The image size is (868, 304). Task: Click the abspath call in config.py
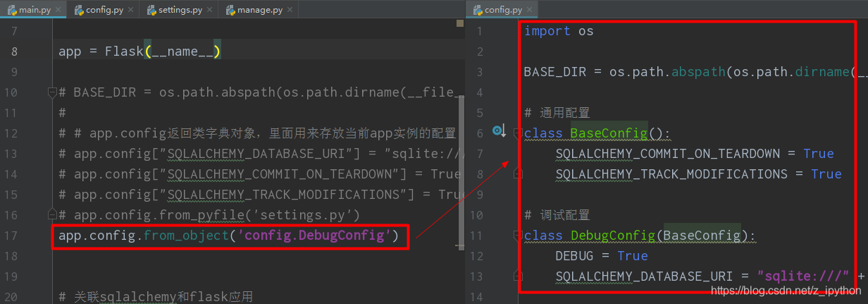(697, 72)
